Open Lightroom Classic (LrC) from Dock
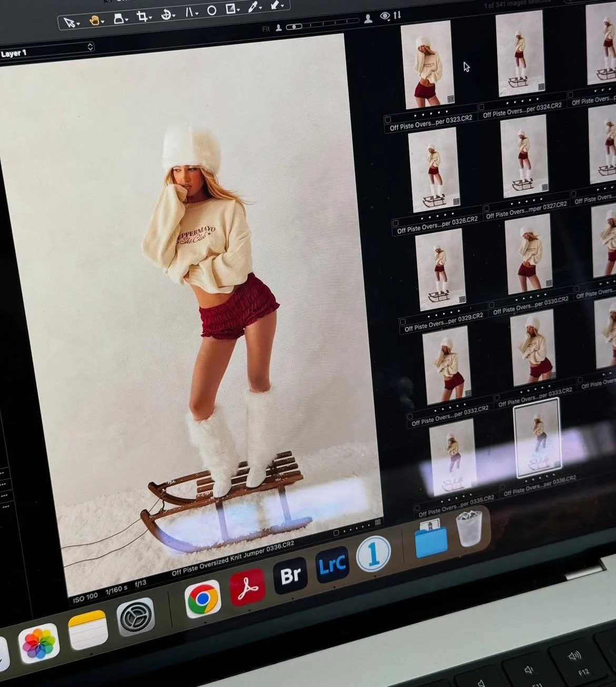 click(332, 564)
